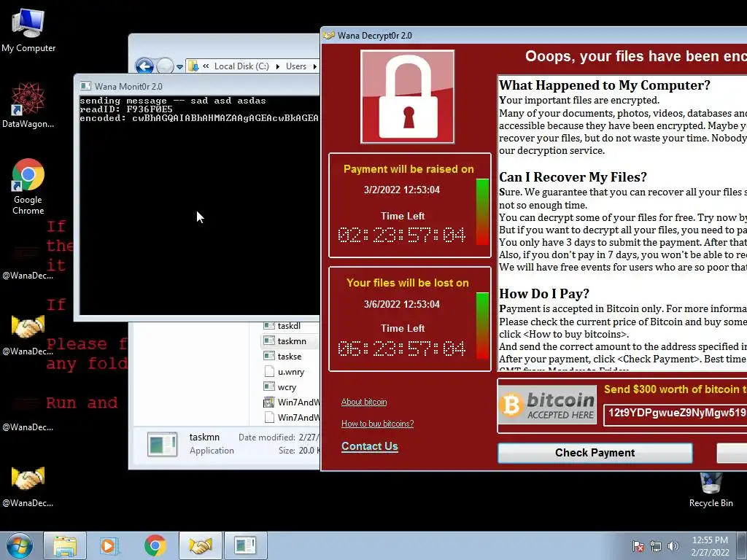Select the taskse file in Explorer
This screenshot has height=560, width=747.
291,356
